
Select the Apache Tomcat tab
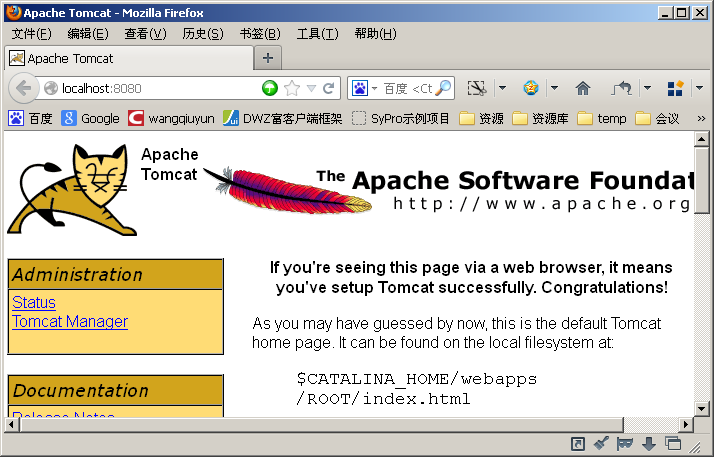pyautogui.click(x=129, y=58)
